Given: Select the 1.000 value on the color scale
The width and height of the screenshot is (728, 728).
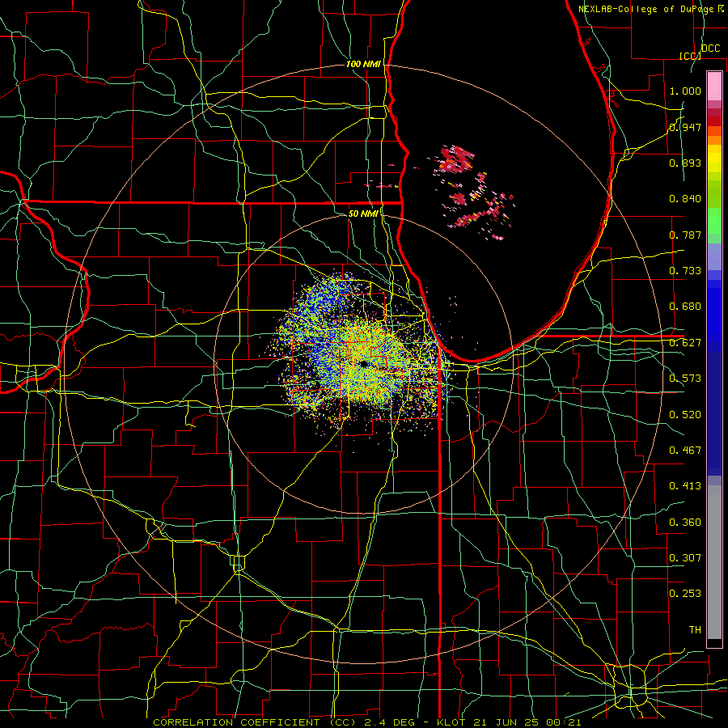Looking at the screenshot, I should 685,91.
